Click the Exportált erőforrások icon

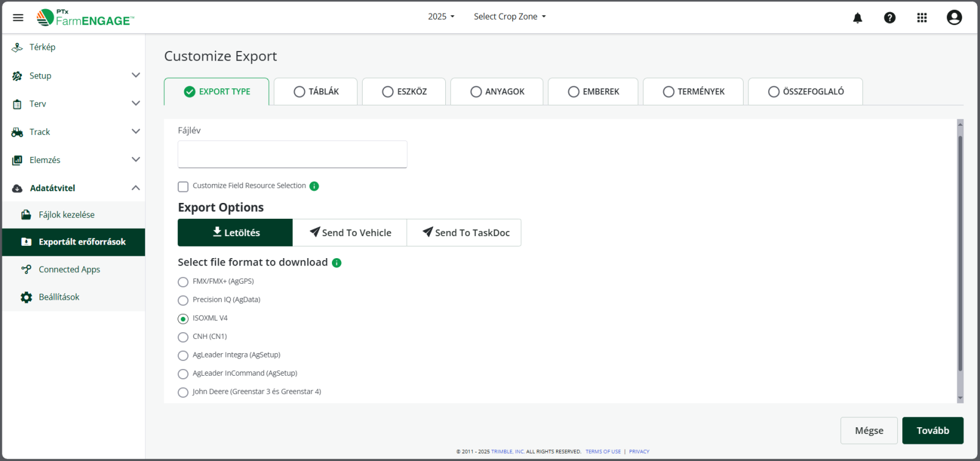tap(26, 242)
